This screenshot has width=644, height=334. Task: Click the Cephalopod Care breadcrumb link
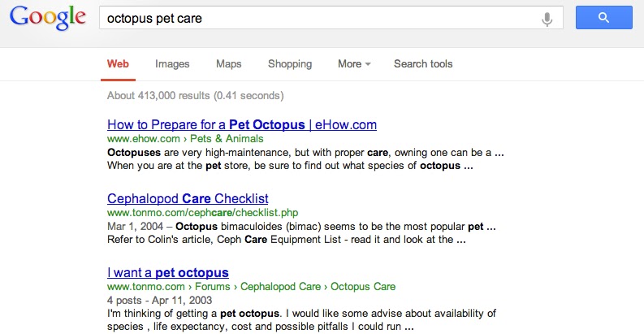(x=280, y=286)
